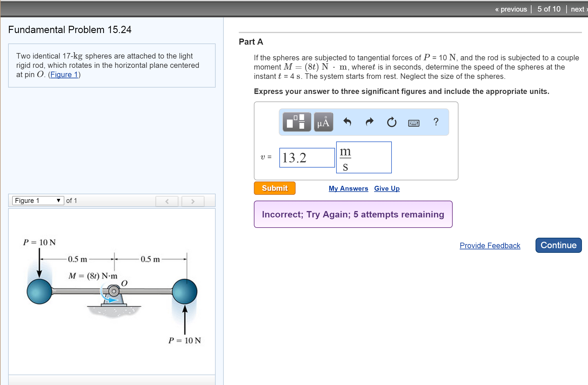
Task: Click Provide Feedback link
Action: (x=490, y=246)
